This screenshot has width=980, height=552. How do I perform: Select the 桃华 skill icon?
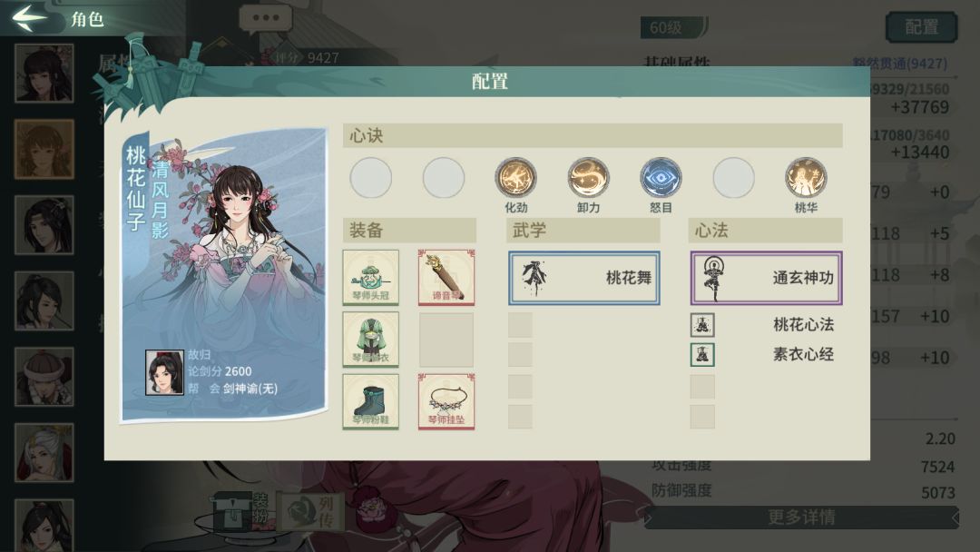coord(806,178)
